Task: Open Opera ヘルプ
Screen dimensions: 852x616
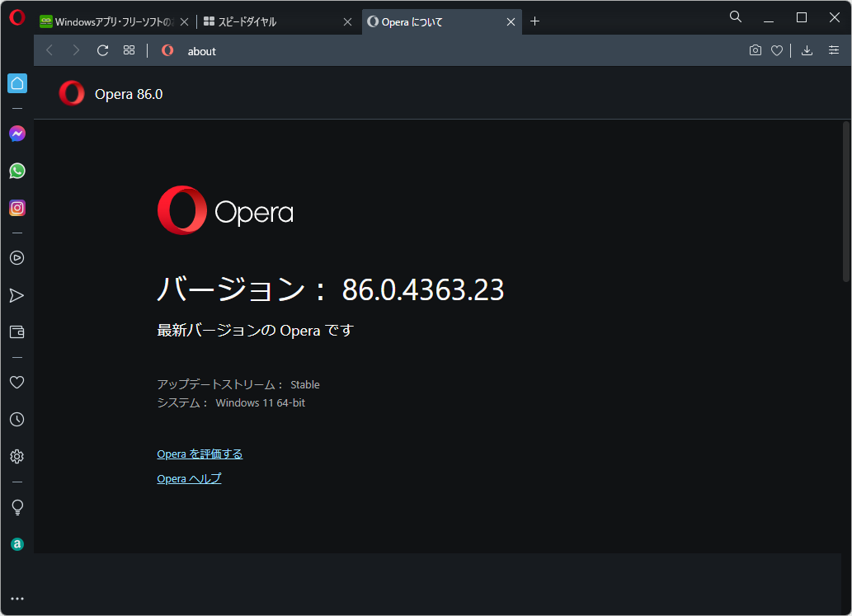Action: coord(189,478)
